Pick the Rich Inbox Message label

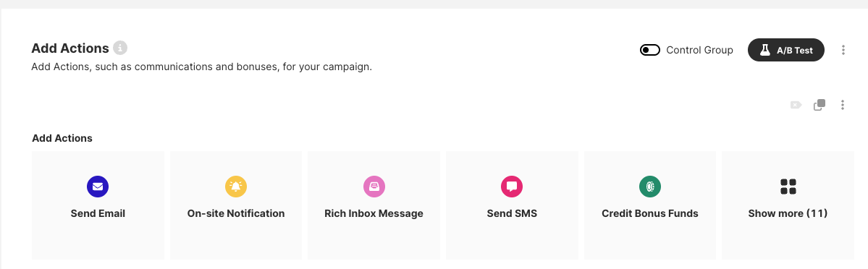pyautogui.click(x=374, y=213)
